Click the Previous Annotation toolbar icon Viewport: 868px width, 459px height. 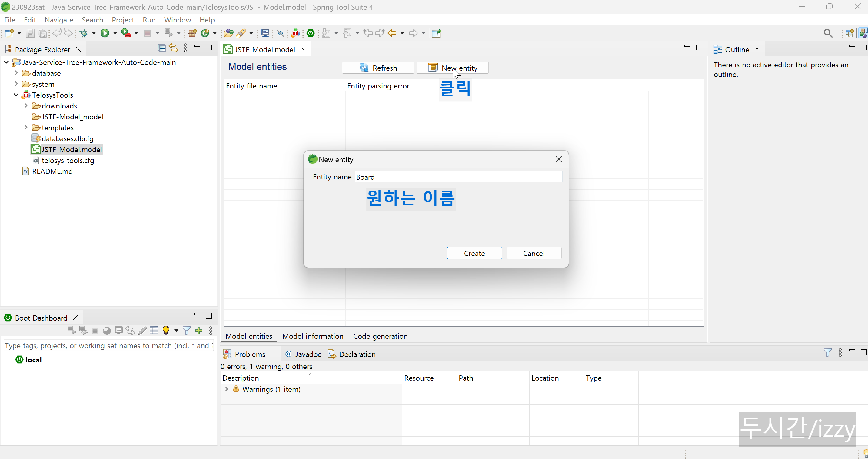point(347,33)
